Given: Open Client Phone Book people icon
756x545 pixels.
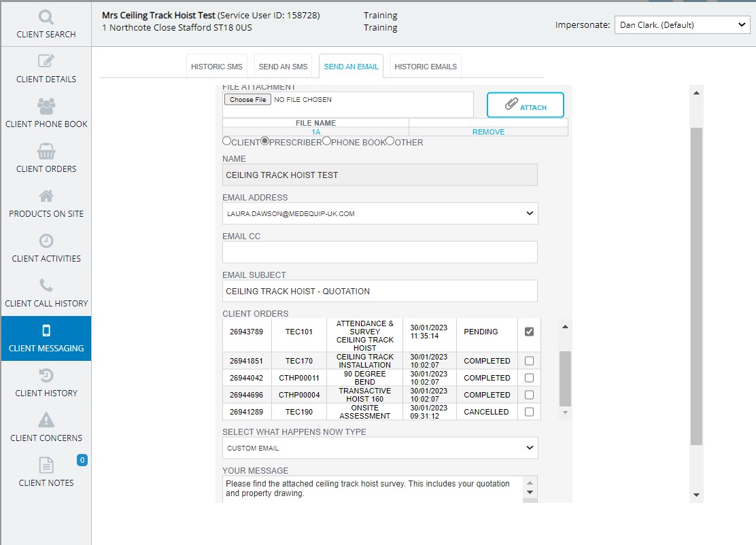Looking at the screenshot, I should [x=46, y=106].
